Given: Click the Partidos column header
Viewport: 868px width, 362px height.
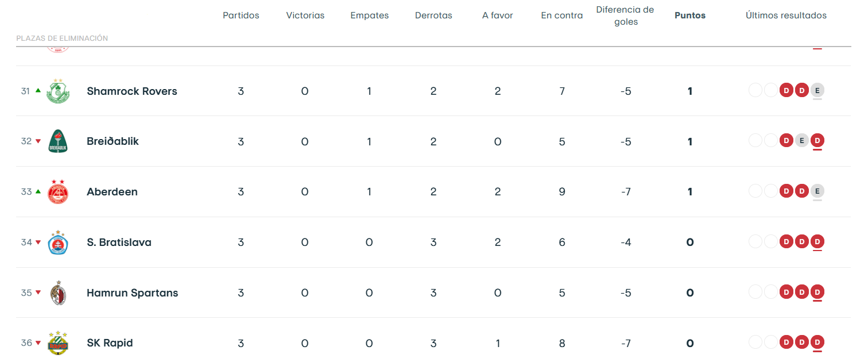Looking at the screenshot, I should coord(241,16).
